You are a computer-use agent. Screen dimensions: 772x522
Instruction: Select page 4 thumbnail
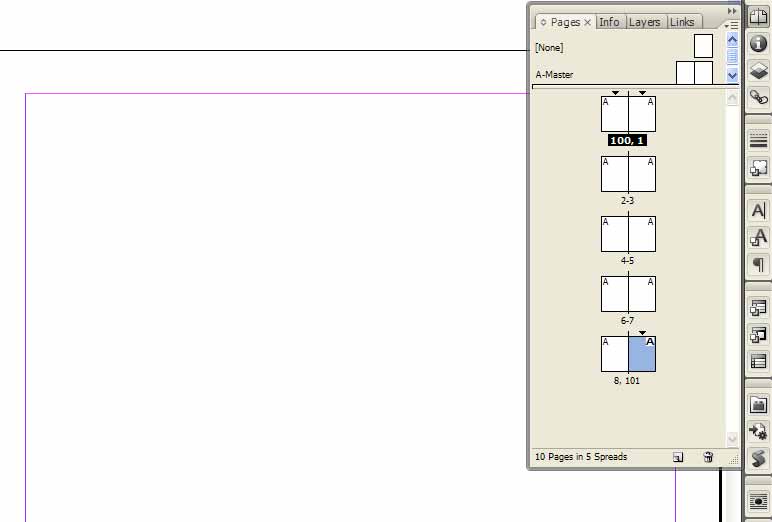point(614,234)
